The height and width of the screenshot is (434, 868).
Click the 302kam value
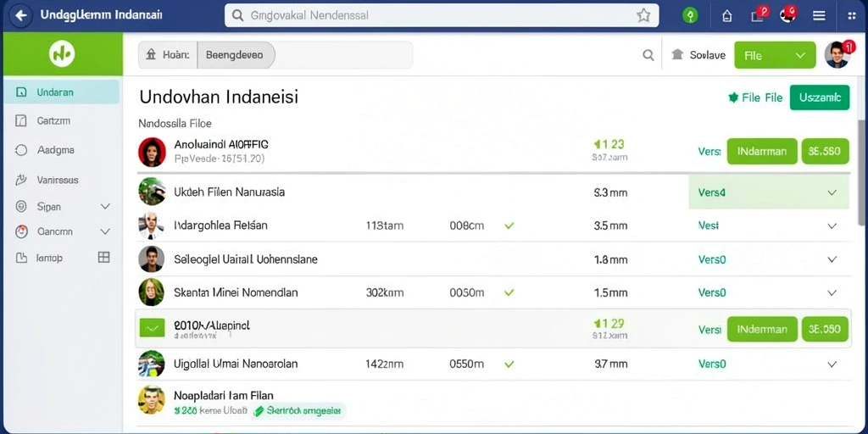[386, 292]
